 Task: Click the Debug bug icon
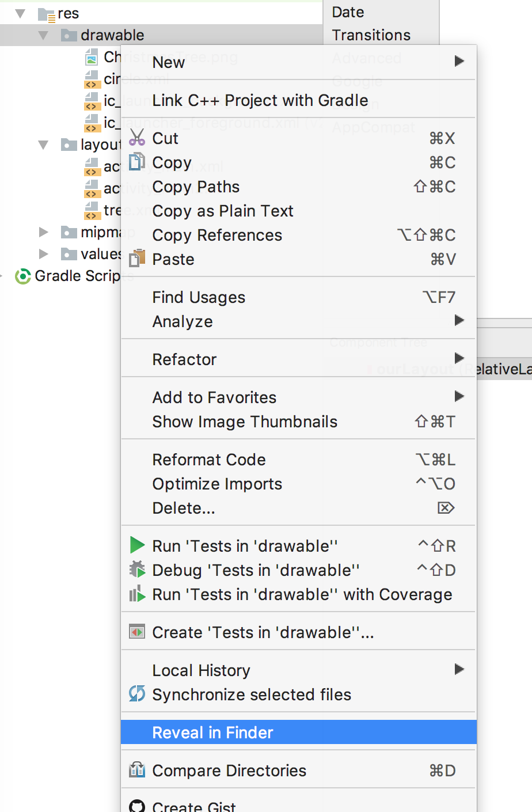pyautogui.click(x=137, y=570)
